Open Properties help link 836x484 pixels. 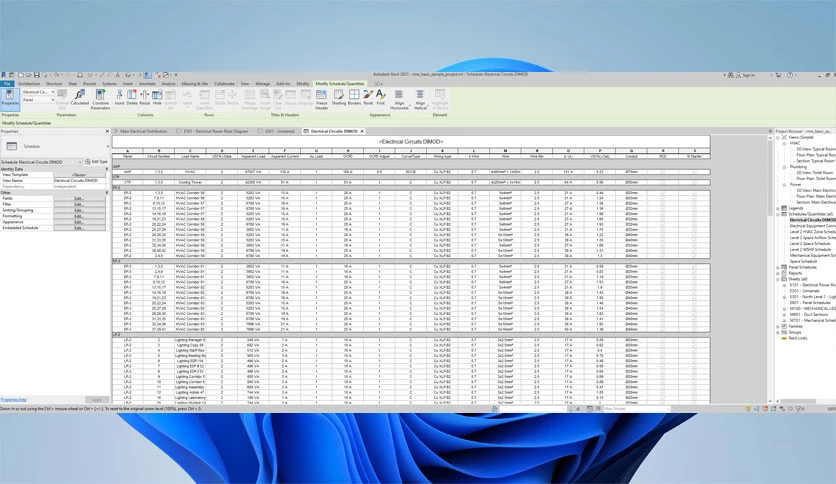coord(13,399)
